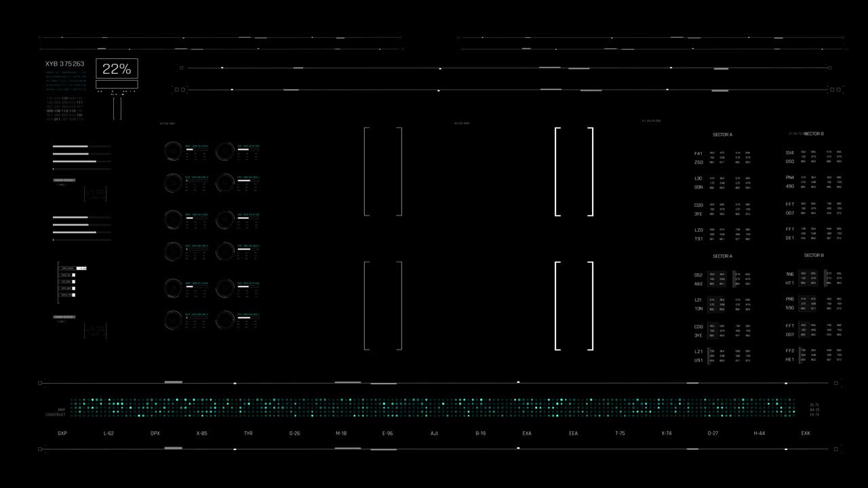
Task: Select the F41 row code
Action: [x=698, y=153]
